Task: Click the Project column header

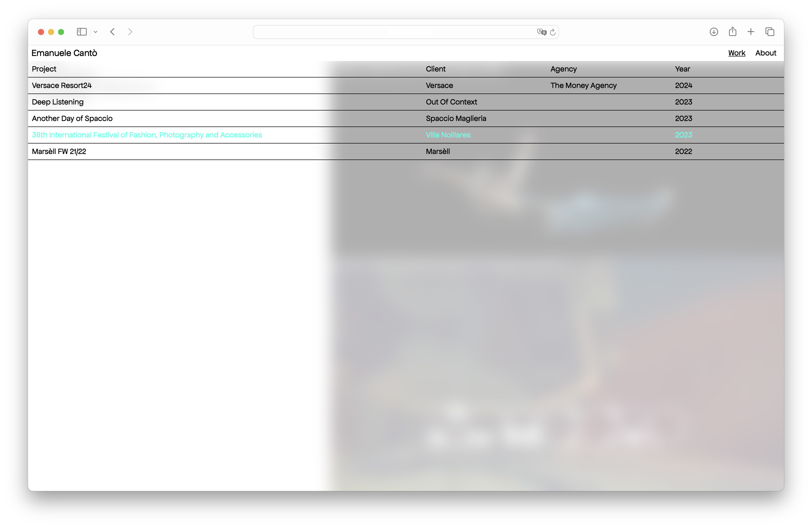Action: [44, 69]
